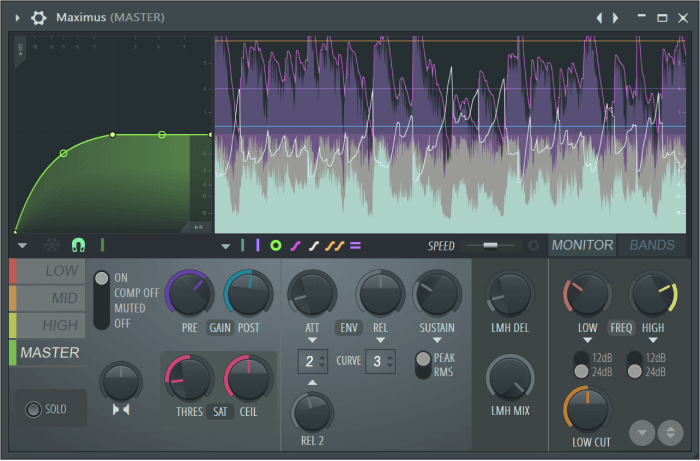Image resolution: width=700 pixels, height=461 pixels.
Task: Click the SAT label button
Action: pyautogui.click(x=220, y=412)
